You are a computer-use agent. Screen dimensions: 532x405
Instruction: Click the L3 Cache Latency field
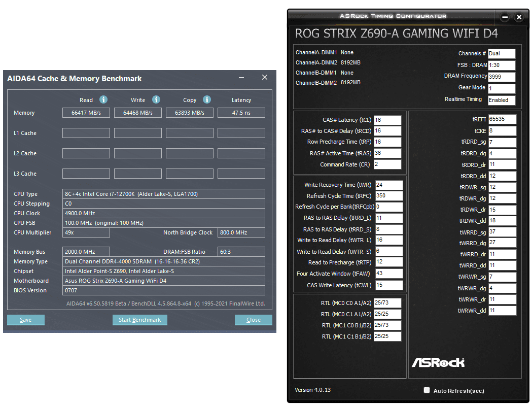pyautogui.click(x=241, y=174)
